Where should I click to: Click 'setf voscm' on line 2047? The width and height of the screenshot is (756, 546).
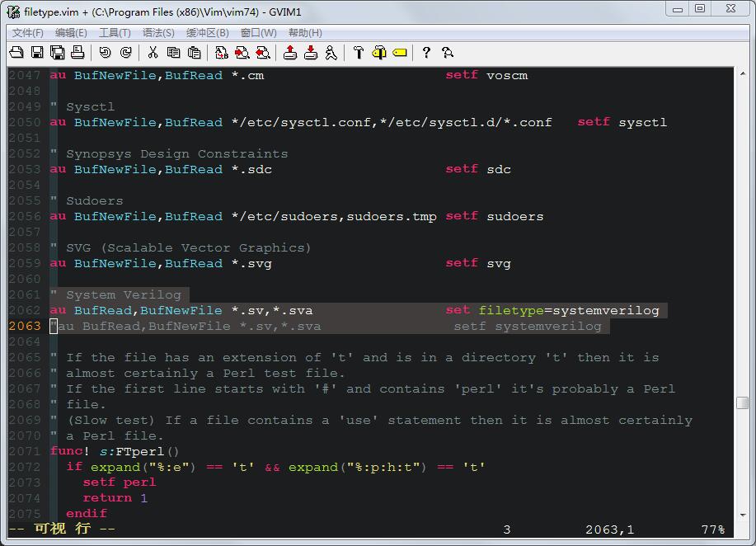486,75
